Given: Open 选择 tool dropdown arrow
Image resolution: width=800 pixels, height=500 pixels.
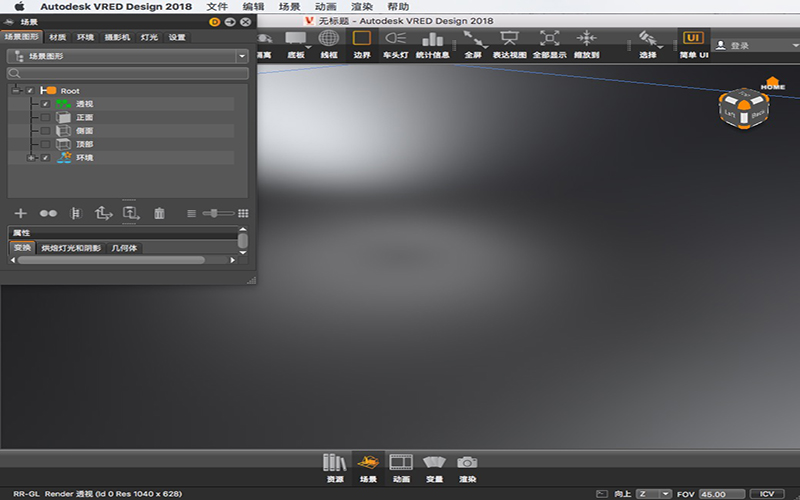Looking at the screenshot, I should [x=661, y=47].
